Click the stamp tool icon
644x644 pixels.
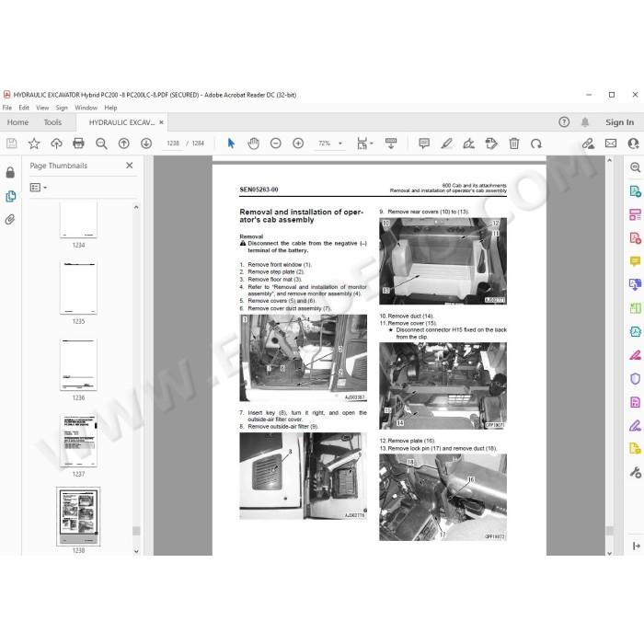(491, 144)
